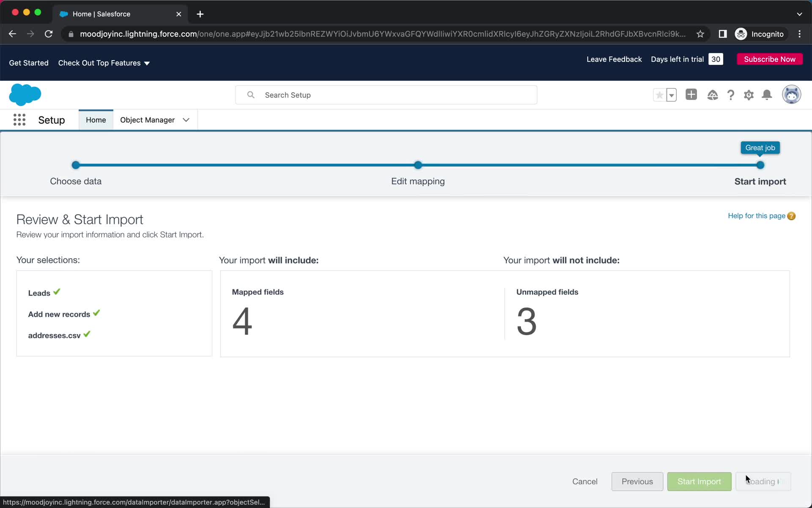Click the orange help question icon
Viewport: 812px width, 508px height.
791,216
